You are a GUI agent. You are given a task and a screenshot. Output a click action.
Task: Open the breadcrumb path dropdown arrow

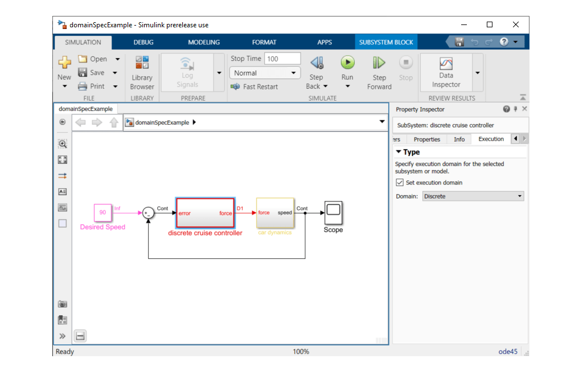click(x=382, y=122)
